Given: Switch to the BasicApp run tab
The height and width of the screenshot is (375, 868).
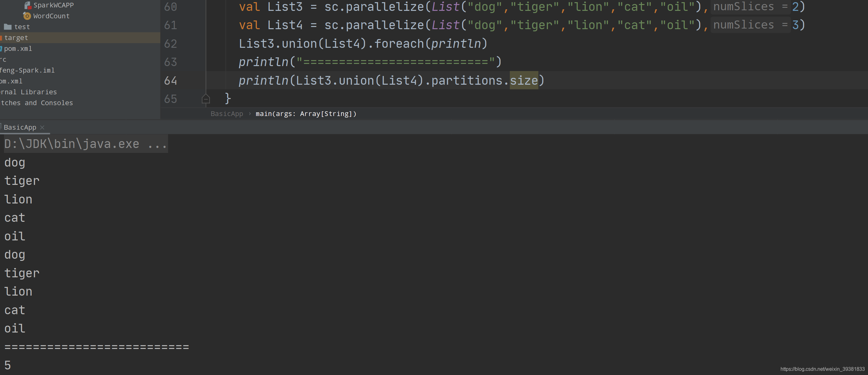Looking at the screenshot, I should pos(20,127).
